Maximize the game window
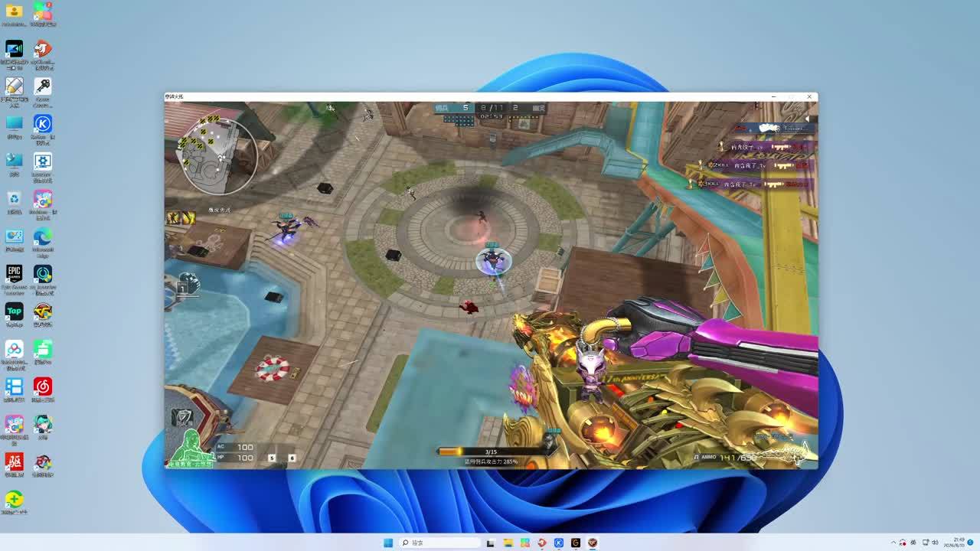The image size is (980, 551). tap(792, 96)
